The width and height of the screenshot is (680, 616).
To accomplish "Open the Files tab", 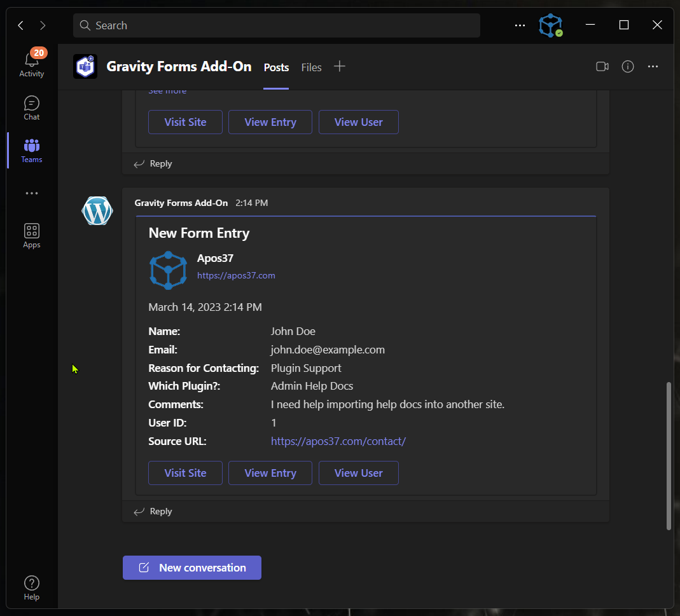I will (311, 67).
